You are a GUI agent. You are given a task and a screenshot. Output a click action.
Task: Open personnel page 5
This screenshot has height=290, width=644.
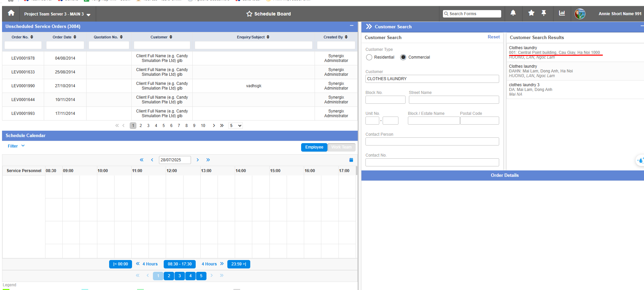coord(201,276)
